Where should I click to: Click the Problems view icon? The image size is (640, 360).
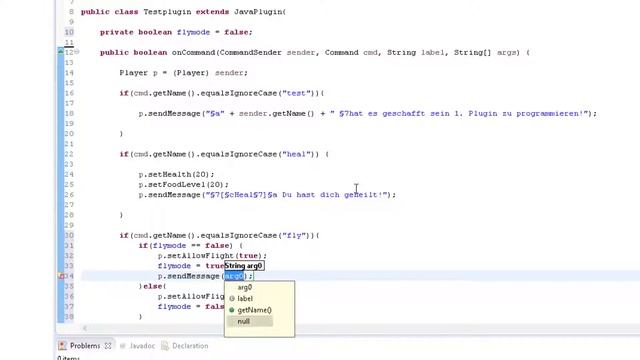[62, 346]
